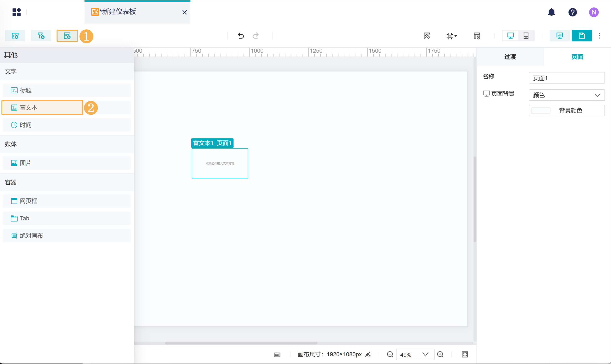The image size is (611, 364).
Task: Click the 背景颜色 color swatch
Action: [x=541, y=111]
